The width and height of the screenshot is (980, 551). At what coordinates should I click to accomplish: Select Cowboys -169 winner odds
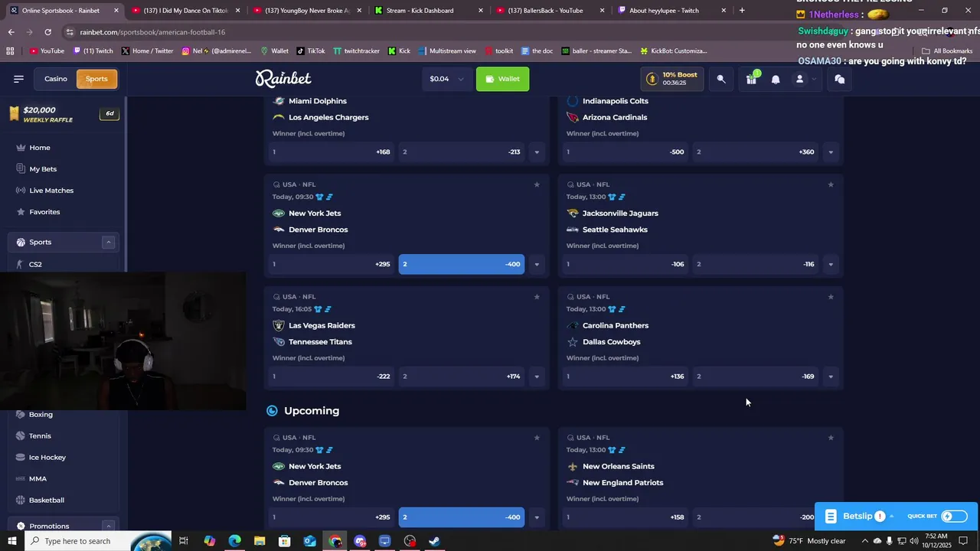pyautogui.click(x=756, y=377)
